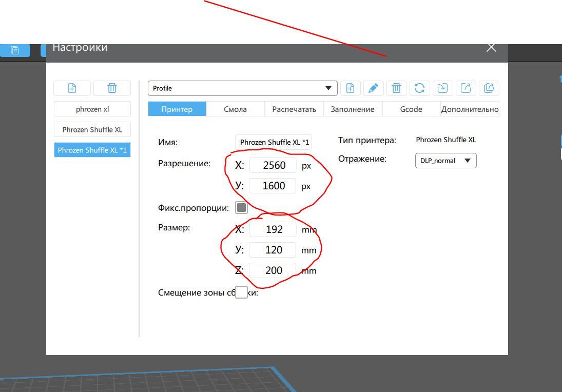Enable the Смещение зоны сборки checkbox

click(x=241, y=292)
